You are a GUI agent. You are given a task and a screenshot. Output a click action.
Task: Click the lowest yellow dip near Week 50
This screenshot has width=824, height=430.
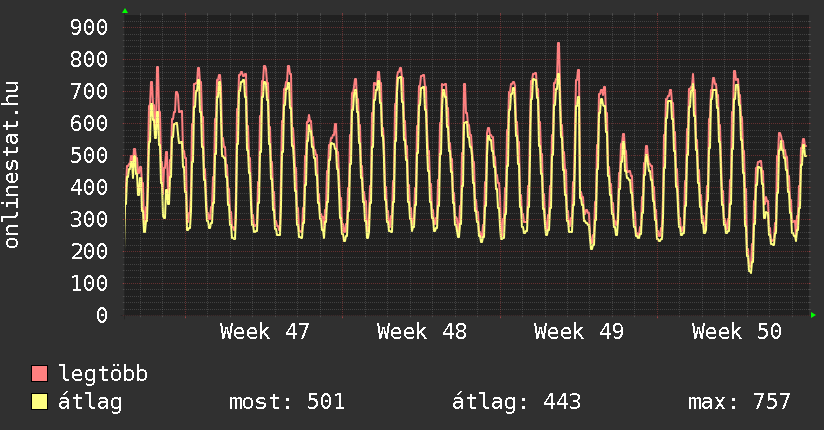click(x=750, y=270)
